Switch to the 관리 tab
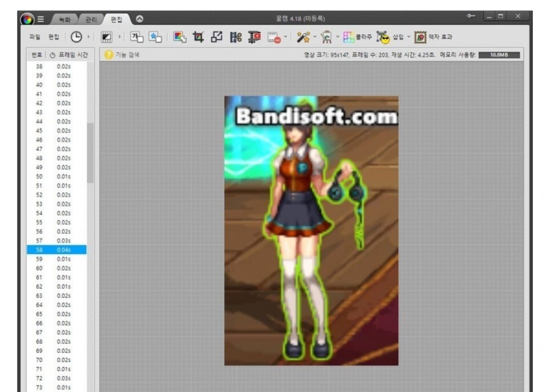 click(90, 18)
